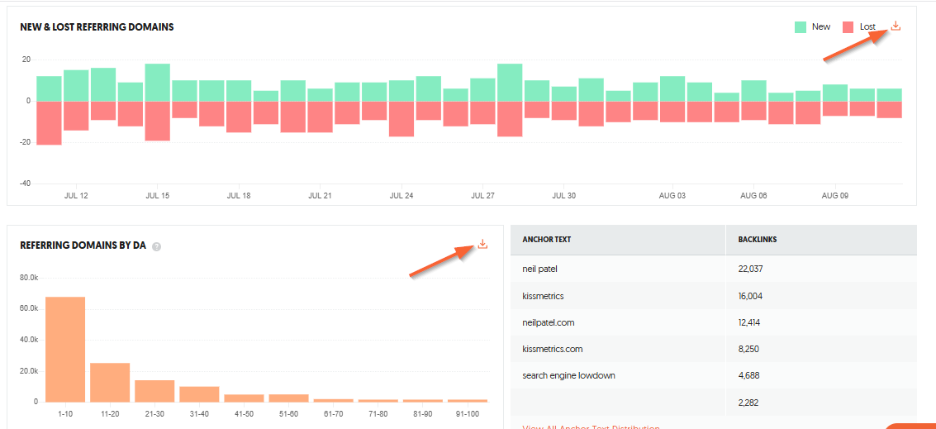
Task: Toggle the green New legend swatch
Action: [800, 27]
